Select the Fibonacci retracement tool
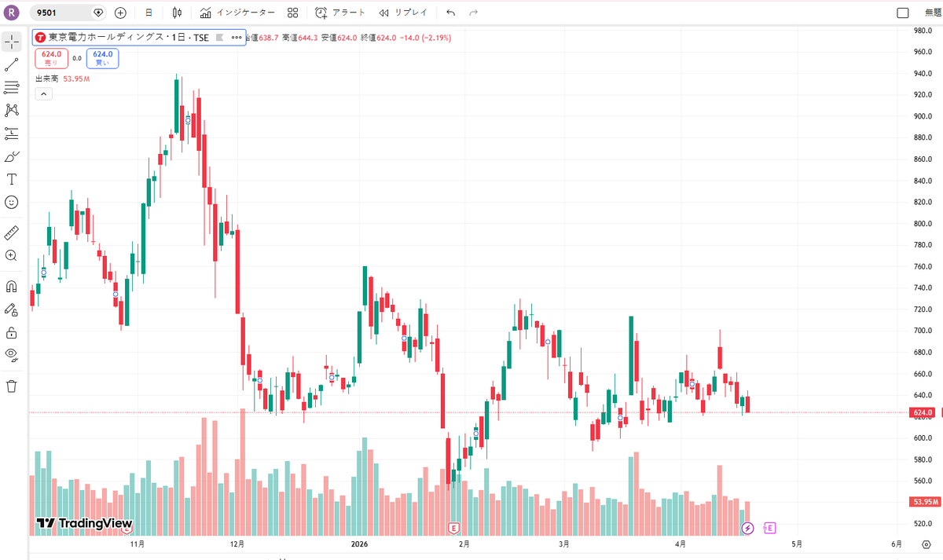The image size is (943, 560). click(x=12, y=87)
